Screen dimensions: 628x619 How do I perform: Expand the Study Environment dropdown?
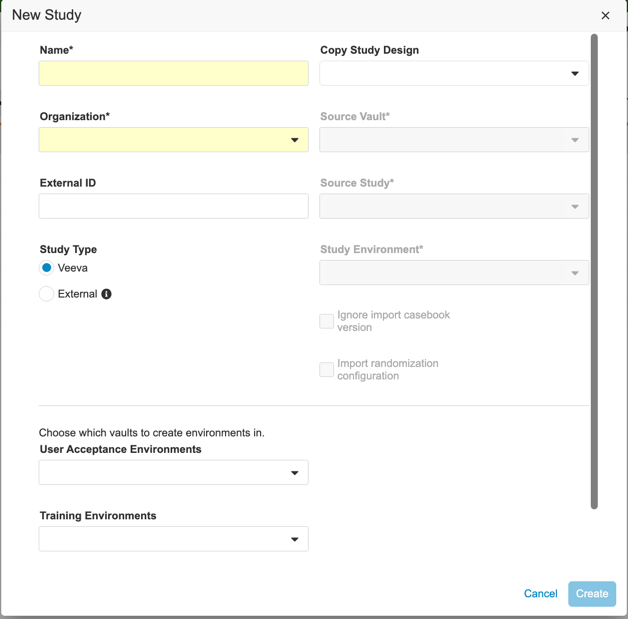tap(453, 273)
